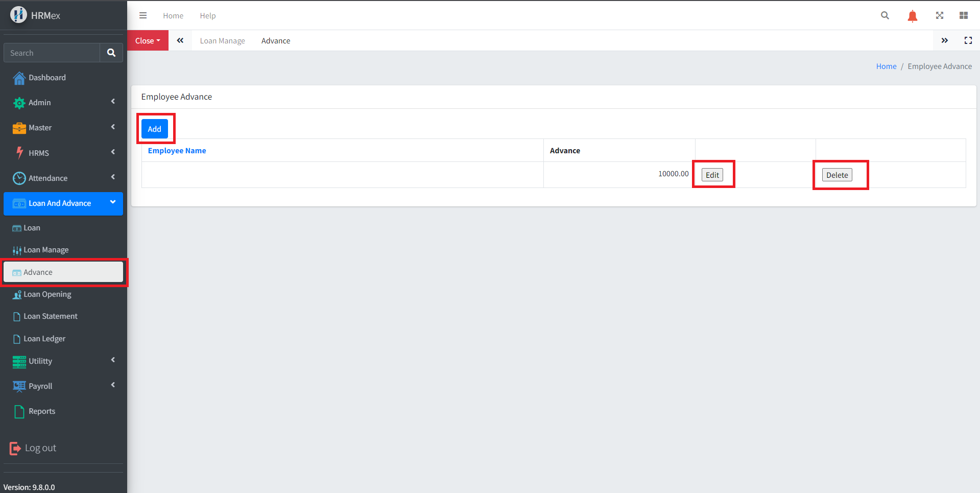Click Edit for the 10000.00 advance

(x=712, y=175)
